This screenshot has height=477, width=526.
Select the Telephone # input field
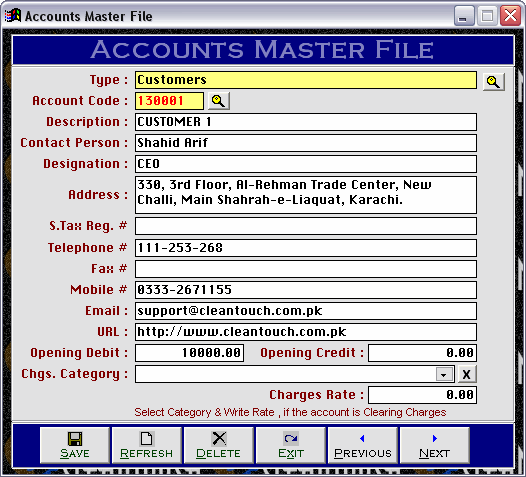(x=306, y=248)
